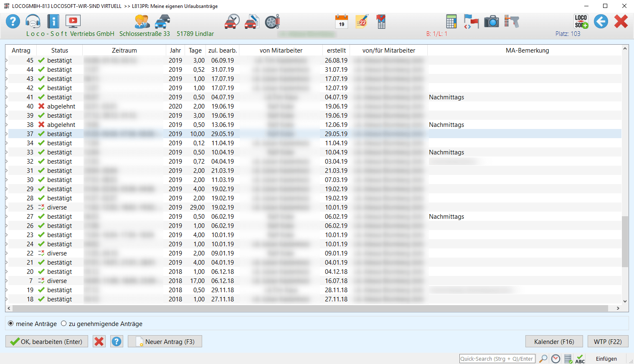
Task: Open the headset support chat icon
Action: tap(33, 21)
